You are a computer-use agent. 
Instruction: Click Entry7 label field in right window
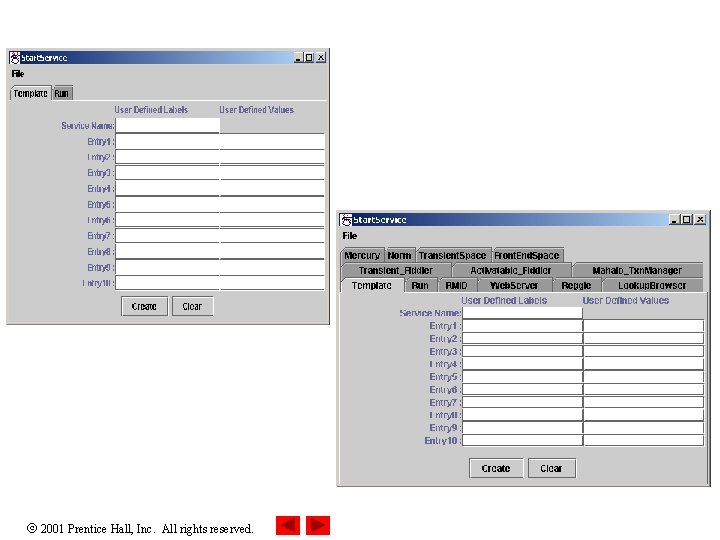coord(523,402)
